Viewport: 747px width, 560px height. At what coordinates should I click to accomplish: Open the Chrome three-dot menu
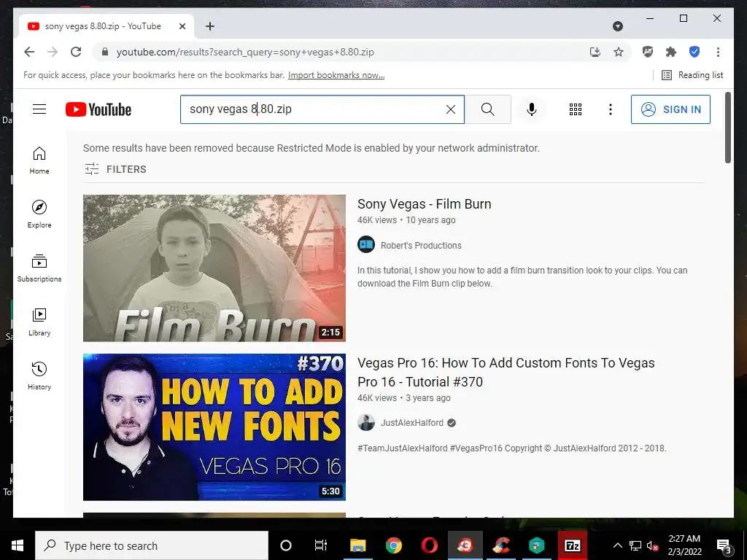pos(718,52)
